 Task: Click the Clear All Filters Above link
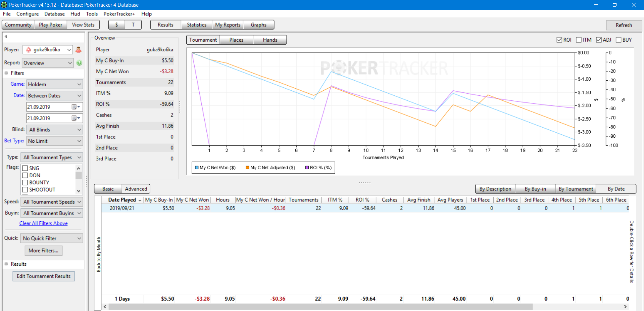coord(43,223)
